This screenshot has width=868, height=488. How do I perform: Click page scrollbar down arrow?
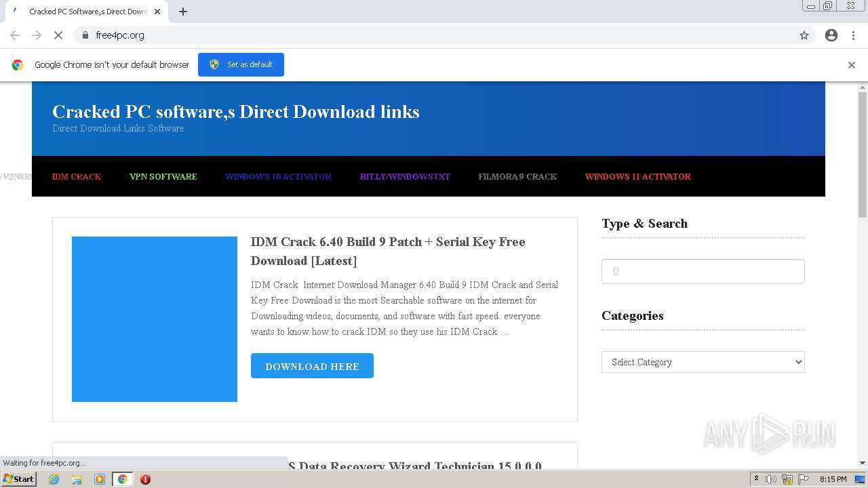click(863, 463)
